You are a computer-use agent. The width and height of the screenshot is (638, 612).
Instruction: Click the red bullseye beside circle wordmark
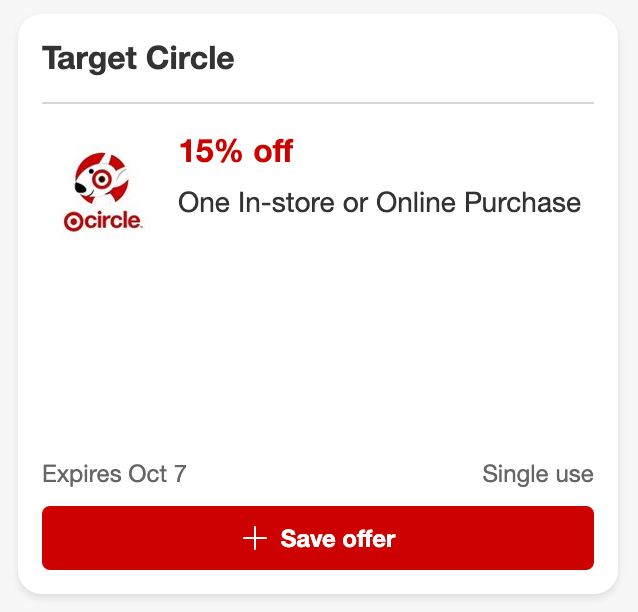tap(74, 222)
